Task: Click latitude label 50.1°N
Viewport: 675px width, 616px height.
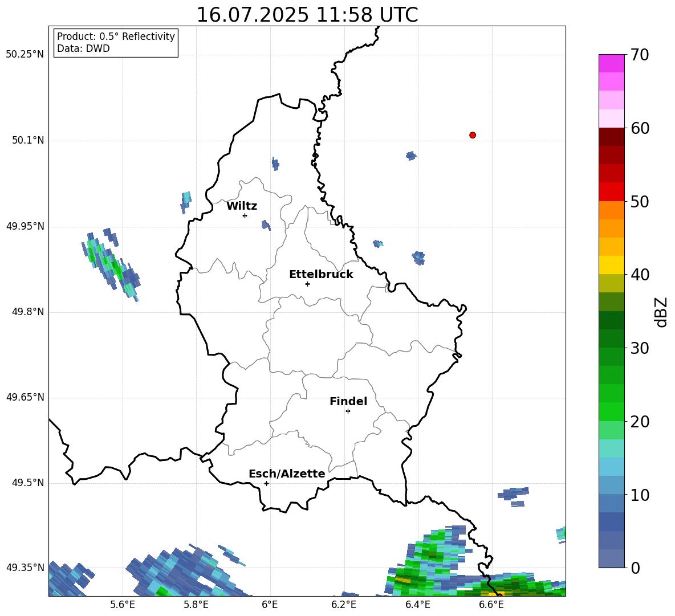Action: tap(28, 141)
